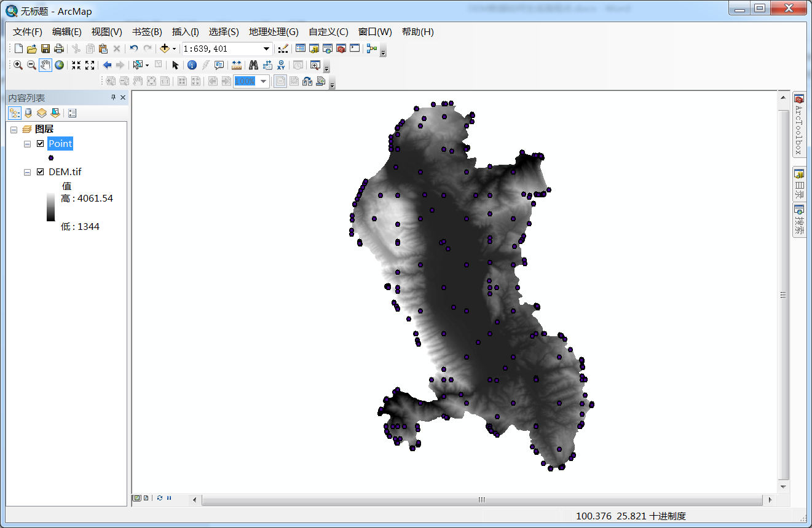
Task: Choose the Select Features tool
Action: [x=137, y=65]
